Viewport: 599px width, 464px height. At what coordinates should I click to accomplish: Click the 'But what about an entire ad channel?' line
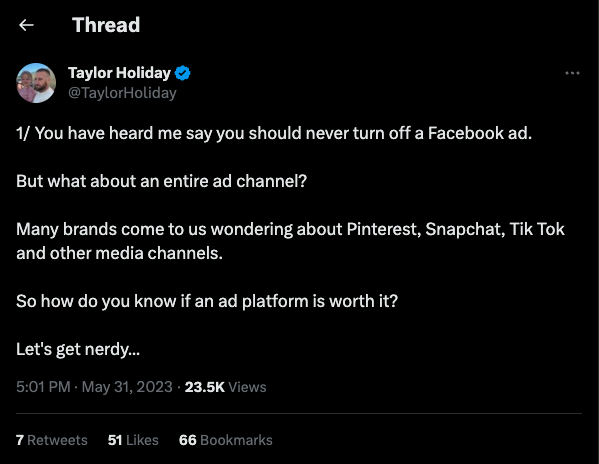162,181
